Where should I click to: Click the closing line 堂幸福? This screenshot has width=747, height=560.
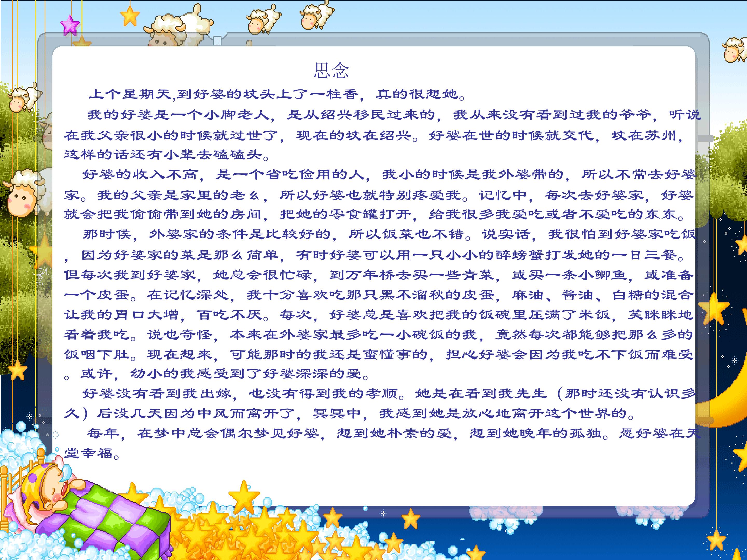(x=92, y=453)
